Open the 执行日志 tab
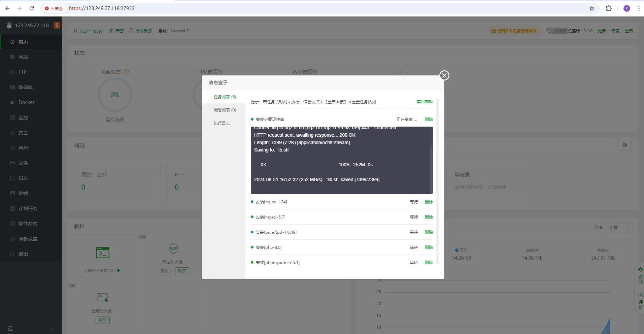The height and width of the screenshot is (334, 644). [x=222, y=123]
